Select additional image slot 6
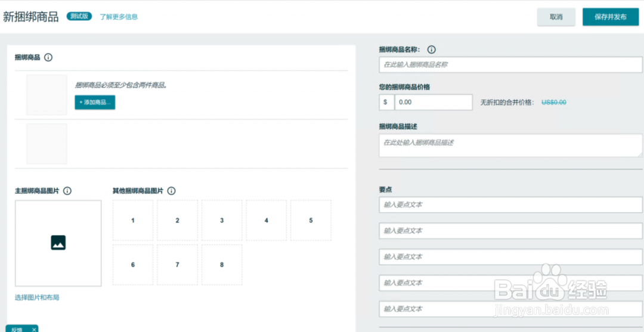This screenshot has width=644, height=332. click(132, 265)
